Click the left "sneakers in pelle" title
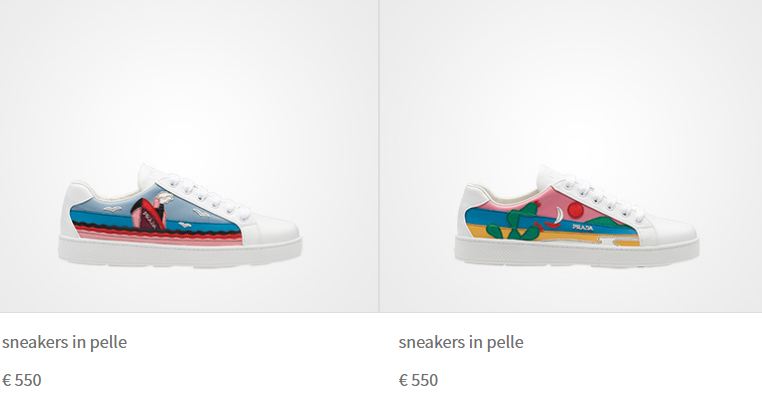This screenshot has width=762, height=411. [x=65, y=342]
